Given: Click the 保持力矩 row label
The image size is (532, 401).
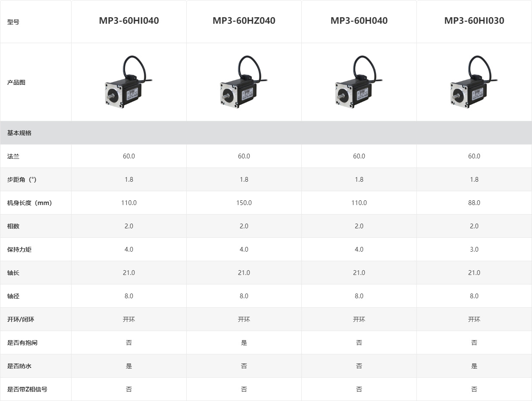Looking at the screenshot, I should click(19, 249).
